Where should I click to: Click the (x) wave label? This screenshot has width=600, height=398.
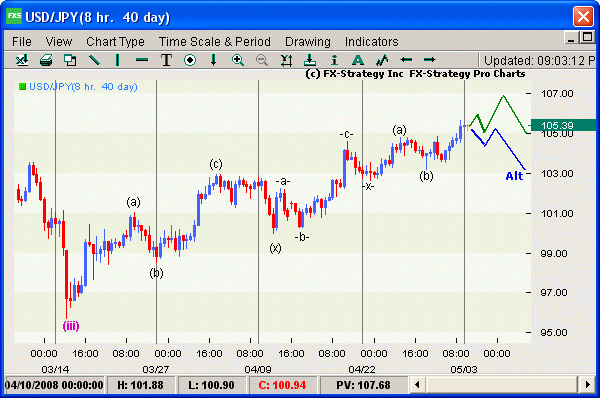[275, 248]
